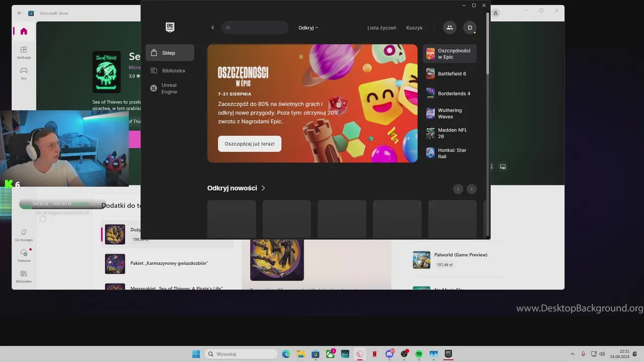
Task: Open Microsoft Store taskbar icon
Action: tap(315, 354)
